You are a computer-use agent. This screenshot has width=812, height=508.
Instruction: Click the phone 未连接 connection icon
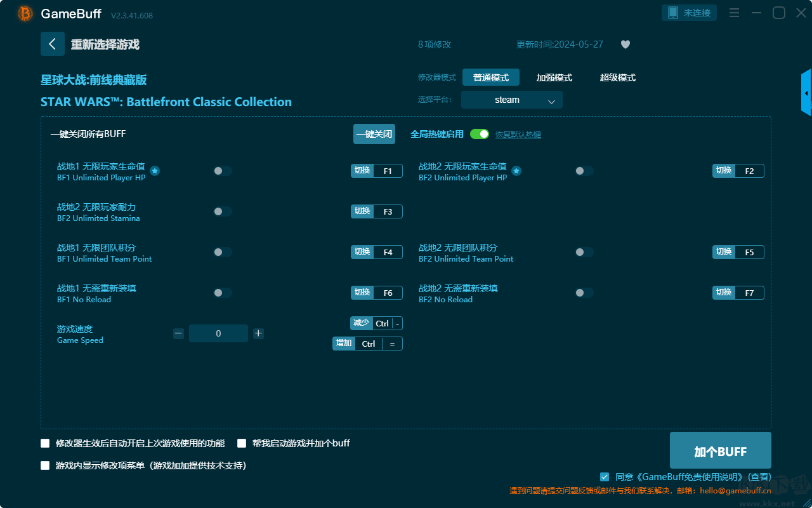point(690,13)
